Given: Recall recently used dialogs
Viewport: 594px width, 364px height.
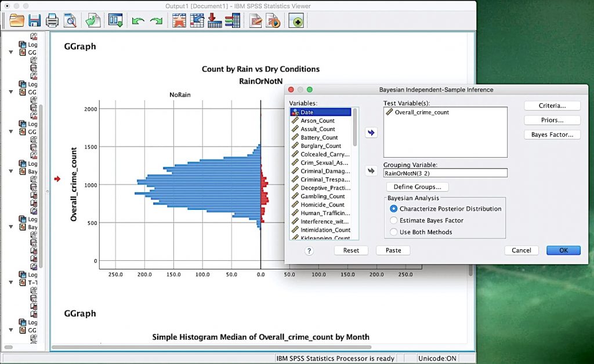Looking at the screenshot, I should pos(114,20).
